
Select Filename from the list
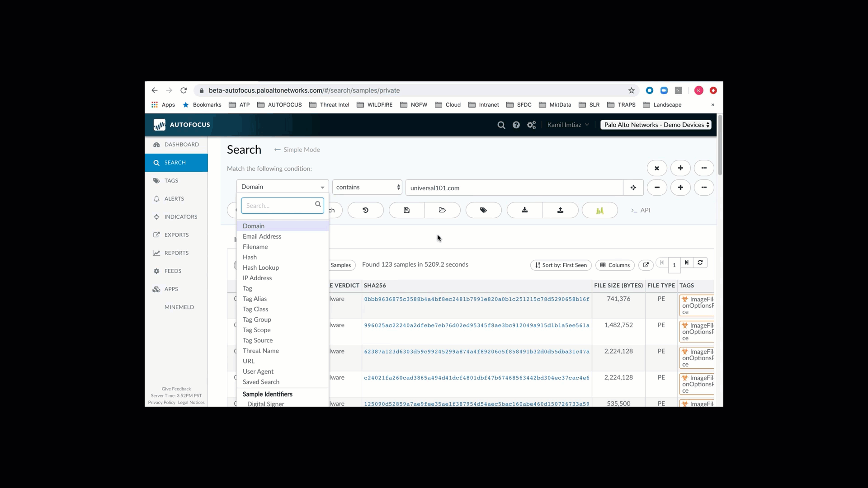tap(283, 247)
